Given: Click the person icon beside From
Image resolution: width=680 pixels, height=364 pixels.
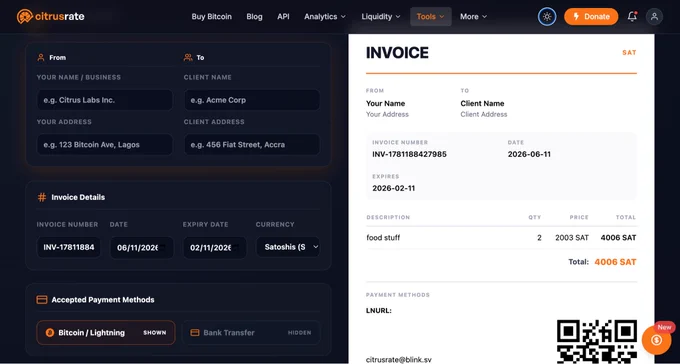Looking at the screenshot, I should (41, 57).
